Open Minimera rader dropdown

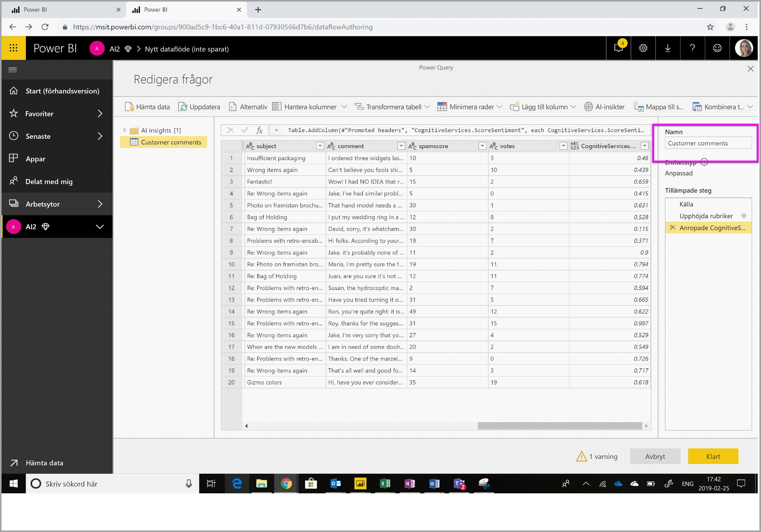pos(470,107)
